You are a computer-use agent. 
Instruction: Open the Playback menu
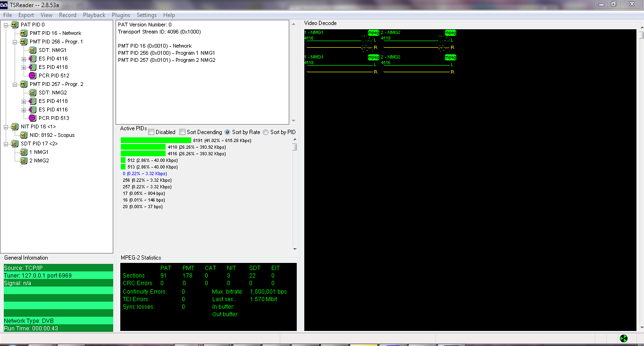[94, 15]
